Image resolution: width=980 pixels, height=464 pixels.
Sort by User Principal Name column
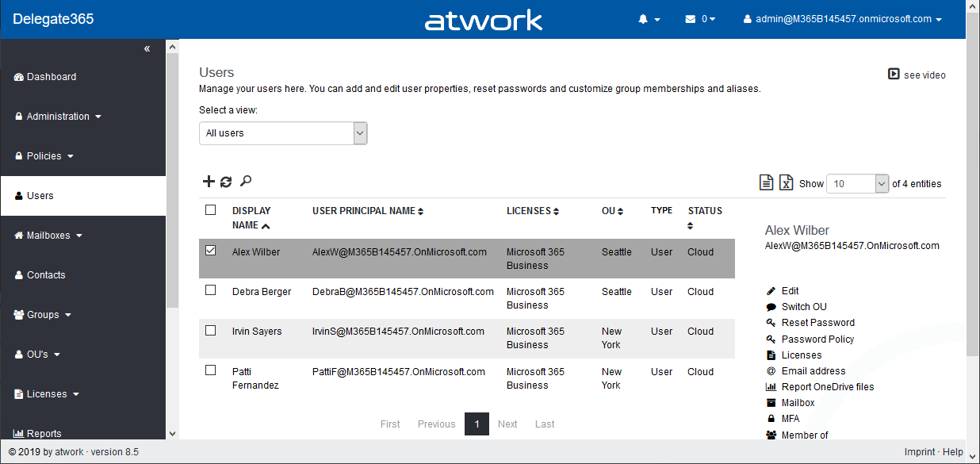[x=368, y=211]
